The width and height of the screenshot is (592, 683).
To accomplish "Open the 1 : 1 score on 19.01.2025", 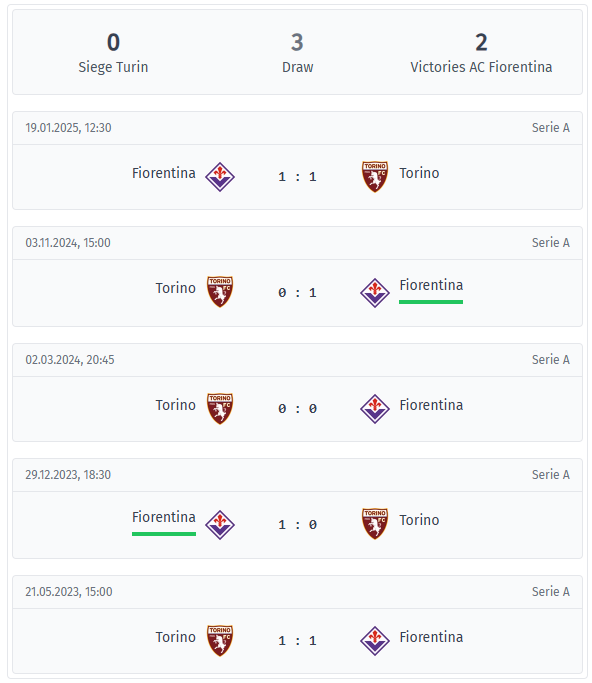I will tap(297, 176).
